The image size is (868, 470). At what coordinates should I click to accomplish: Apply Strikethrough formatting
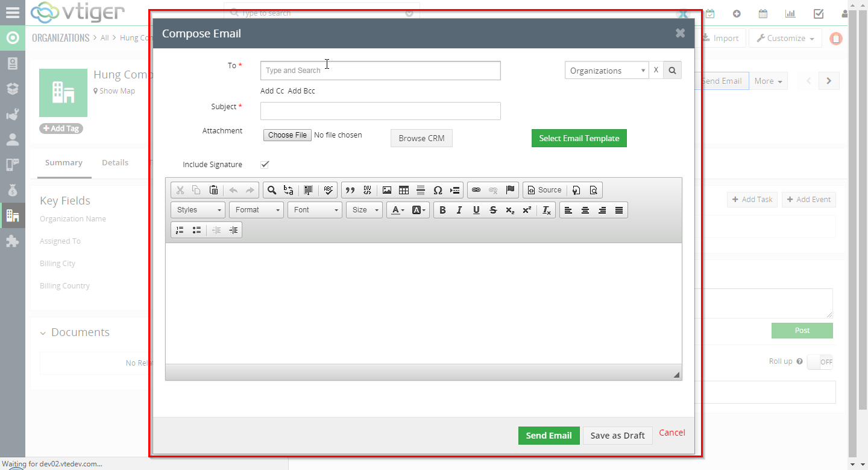click(493, 210)
